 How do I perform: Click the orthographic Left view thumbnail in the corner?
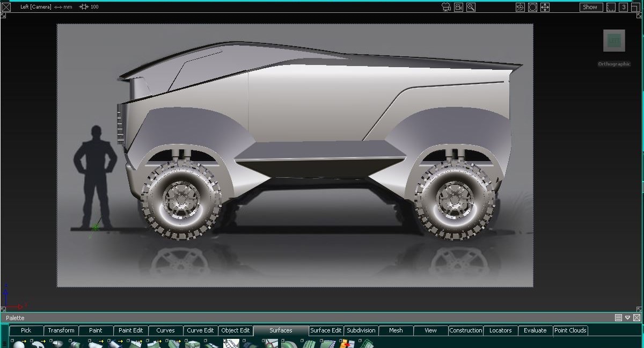pos(613,40)
